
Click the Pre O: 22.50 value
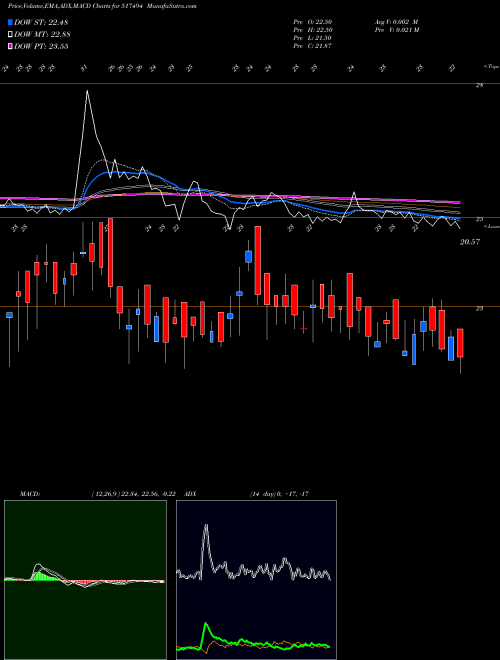(312, 22)
